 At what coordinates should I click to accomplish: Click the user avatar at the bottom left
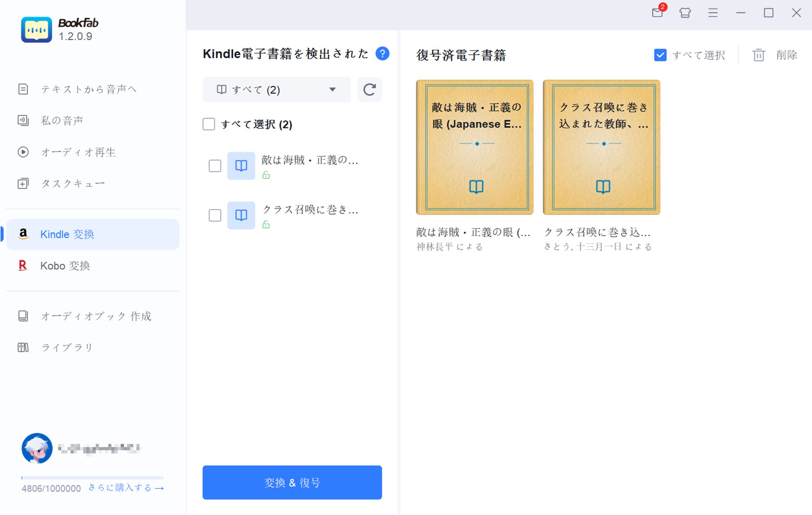pyautogui.click(x=37, y=448)
